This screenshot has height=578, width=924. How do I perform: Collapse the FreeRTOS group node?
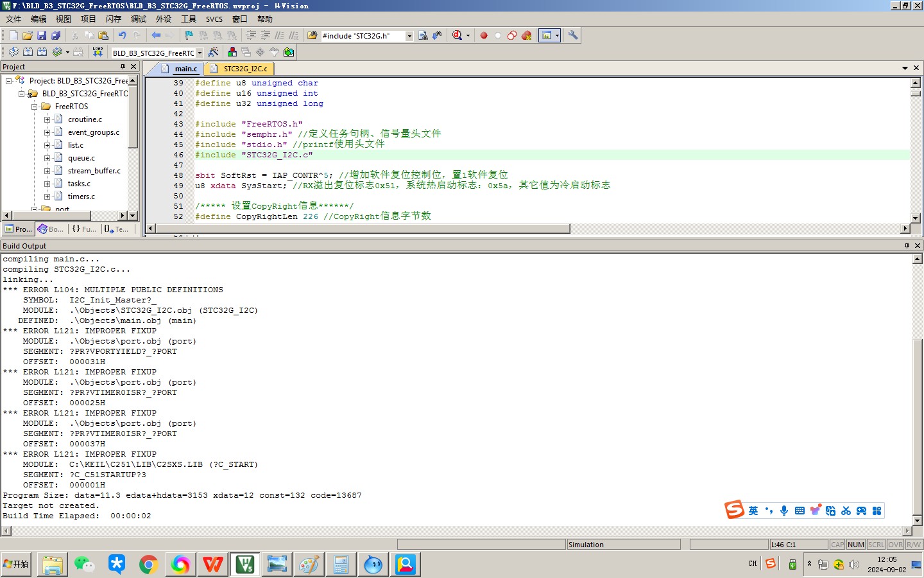coord(34,107)
